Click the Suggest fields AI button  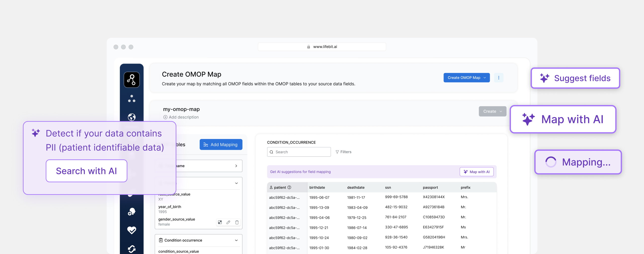[x=575, y=78]
